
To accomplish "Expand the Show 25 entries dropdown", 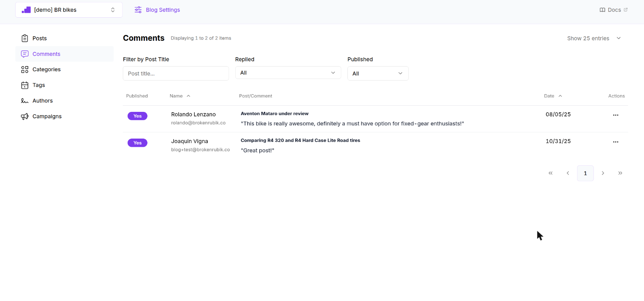I will [x=594, y=38].
